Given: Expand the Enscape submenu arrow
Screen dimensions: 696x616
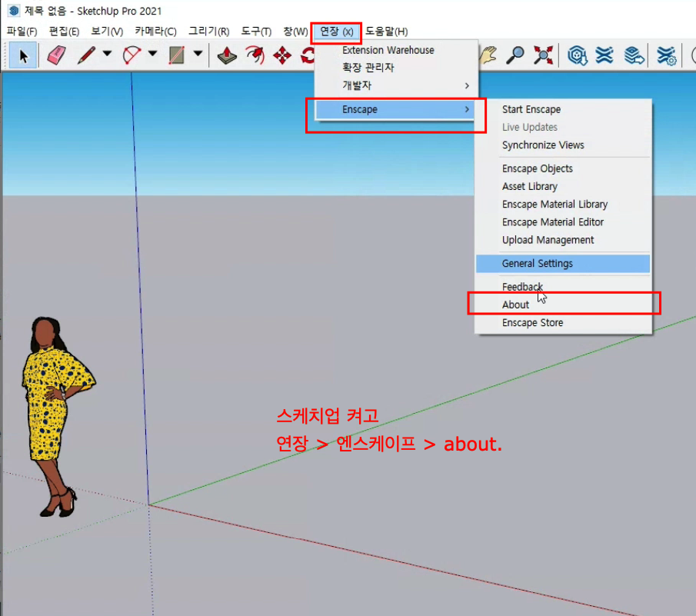Looking at the screenshot, I should (467, 109).
